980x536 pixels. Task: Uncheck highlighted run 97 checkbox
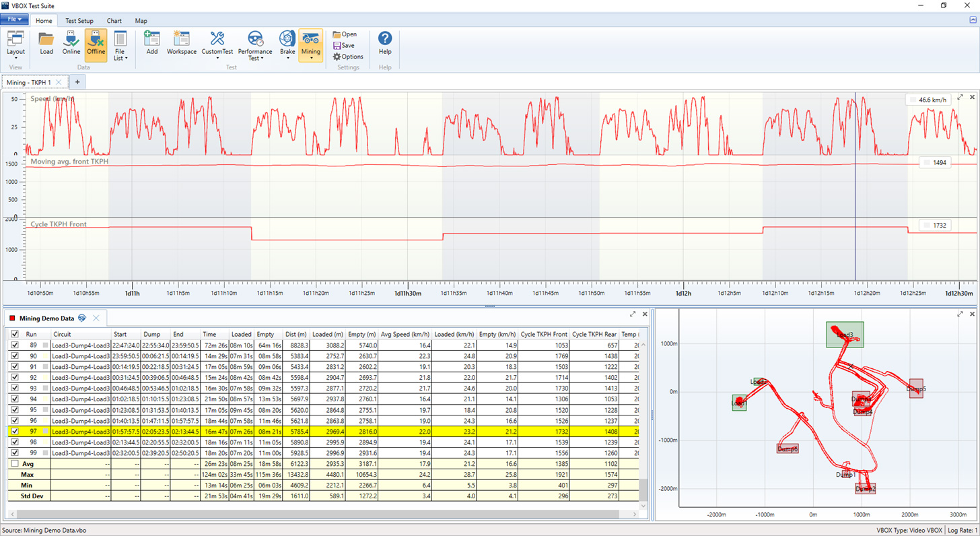pos(15,431)
